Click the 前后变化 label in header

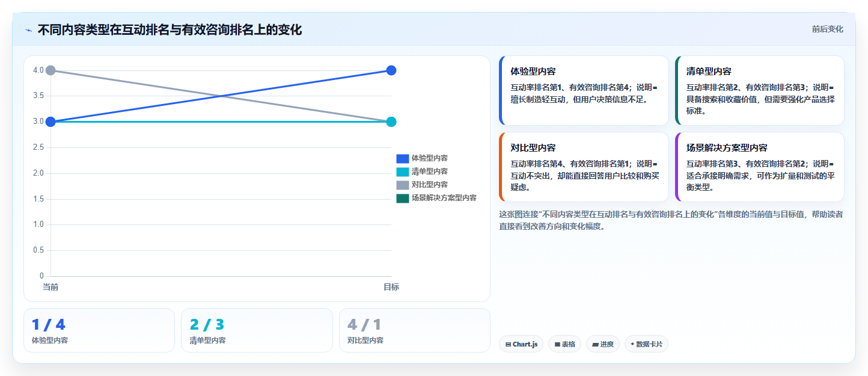point(827,29)
